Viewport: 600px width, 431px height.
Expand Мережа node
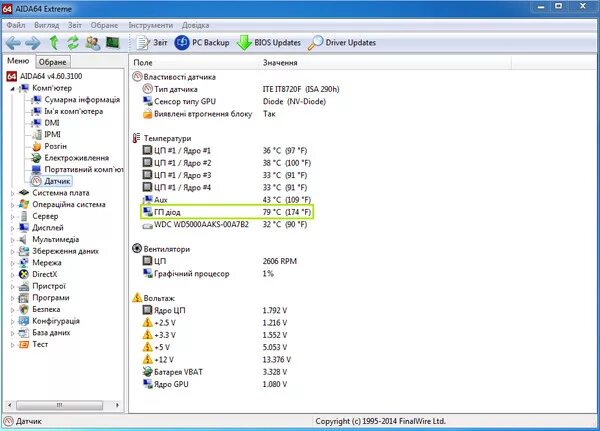(12, 263)
